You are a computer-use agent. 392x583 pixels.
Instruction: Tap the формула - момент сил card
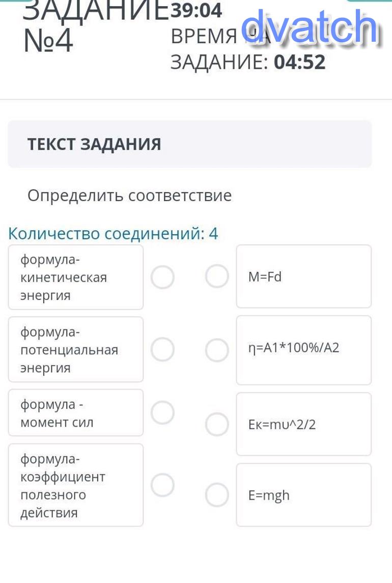(75, 413)
